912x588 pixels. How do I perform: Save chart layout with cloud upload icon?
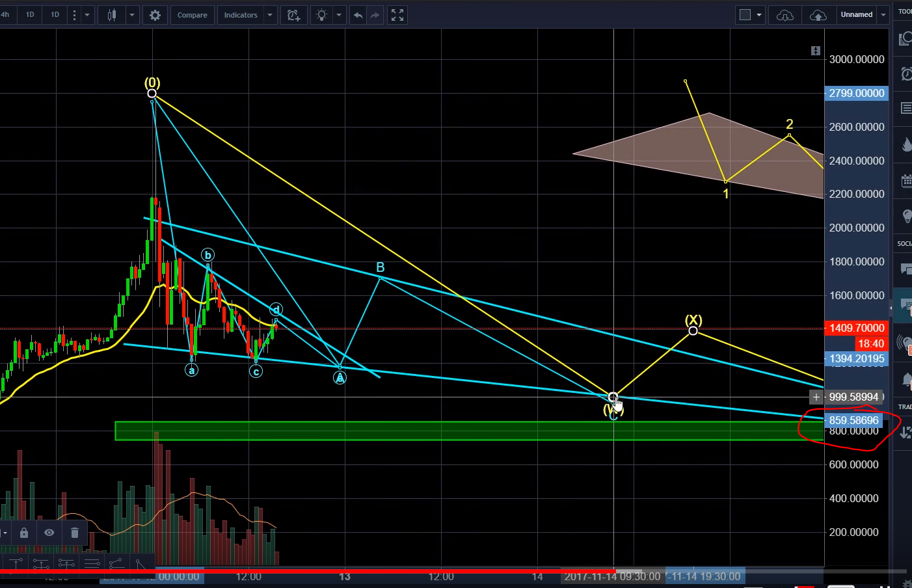click(x=818, y=15)
